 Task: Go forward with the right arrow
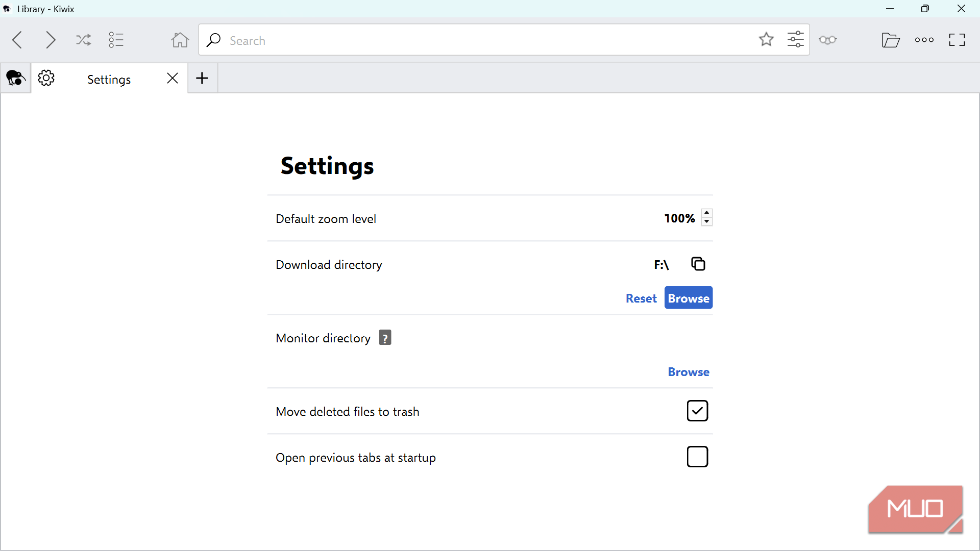50,40
